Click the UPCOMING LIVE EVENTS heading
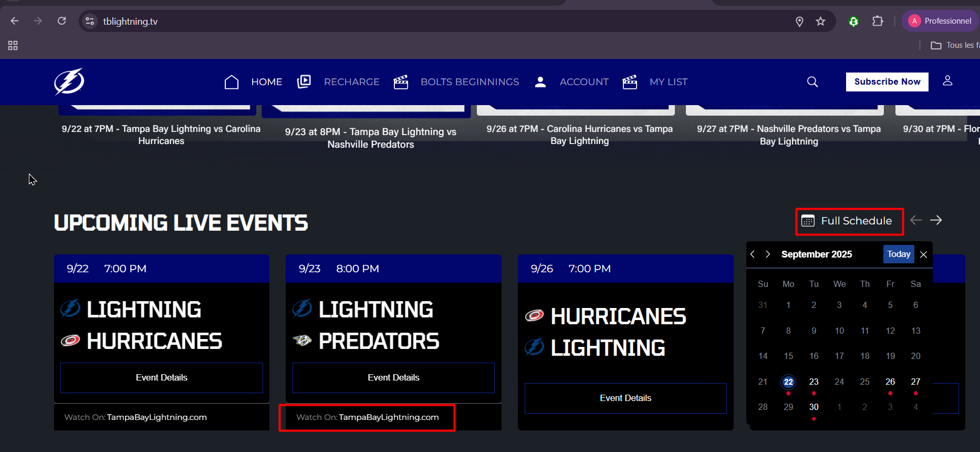Viewport: 980px width, 452px height. click(181, 223)
